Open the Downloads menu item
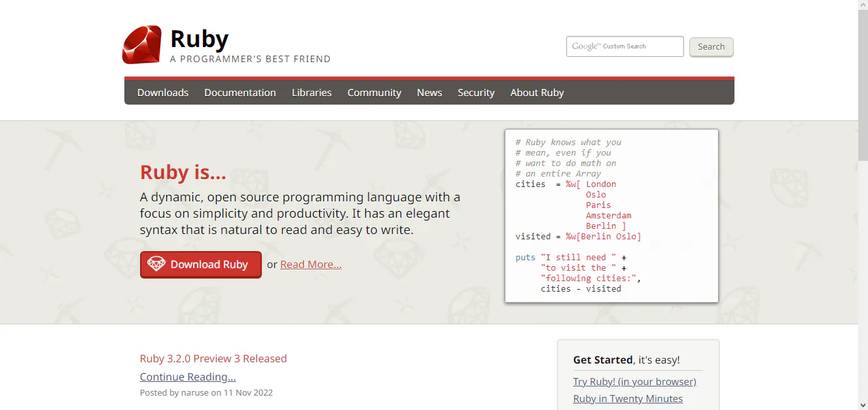Screen dimensions: 868x410 (x=162, y=92)
